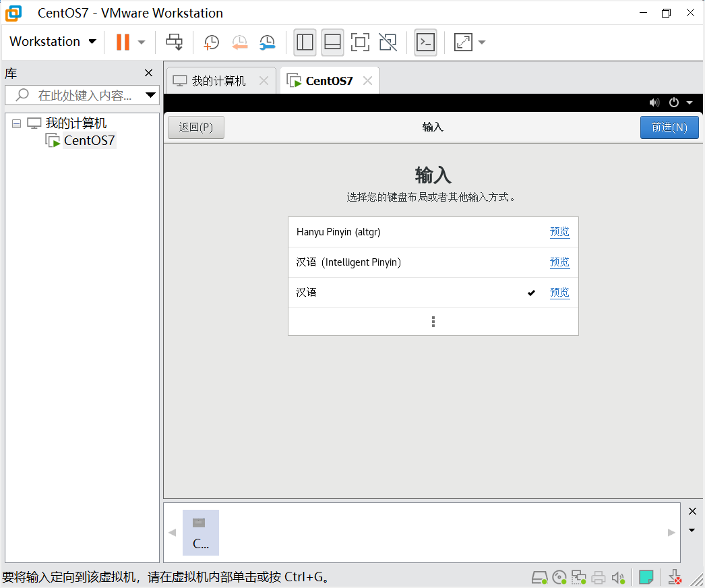Select 汉语 (Intelligent Pinyin) input
Image resolution: width=705 pixels, height=588 pixels.
433,262
